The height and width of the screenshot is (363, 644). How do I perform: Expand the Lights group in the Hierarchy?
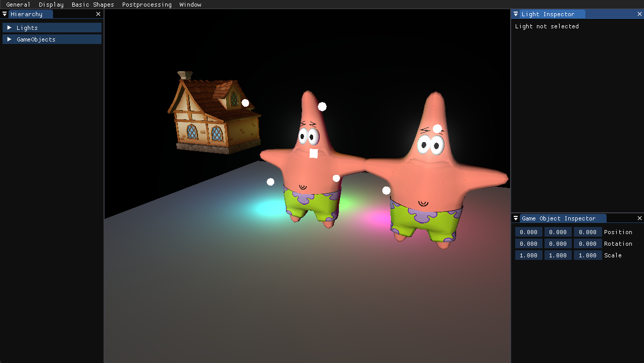tap(9, 27)
